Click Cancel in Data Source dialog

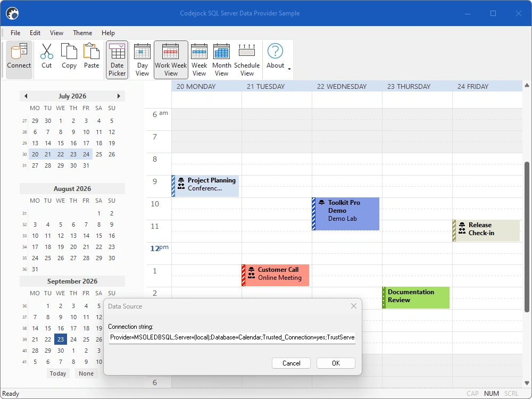291,363
